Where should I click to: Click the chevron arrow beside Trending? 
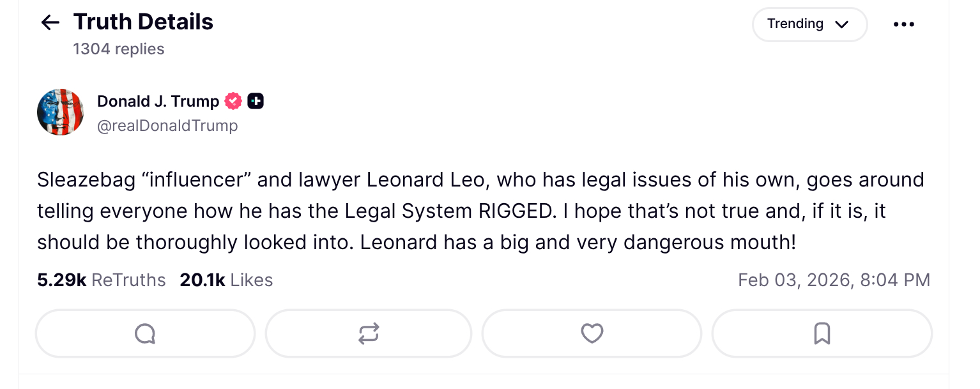tap(841, 25)
